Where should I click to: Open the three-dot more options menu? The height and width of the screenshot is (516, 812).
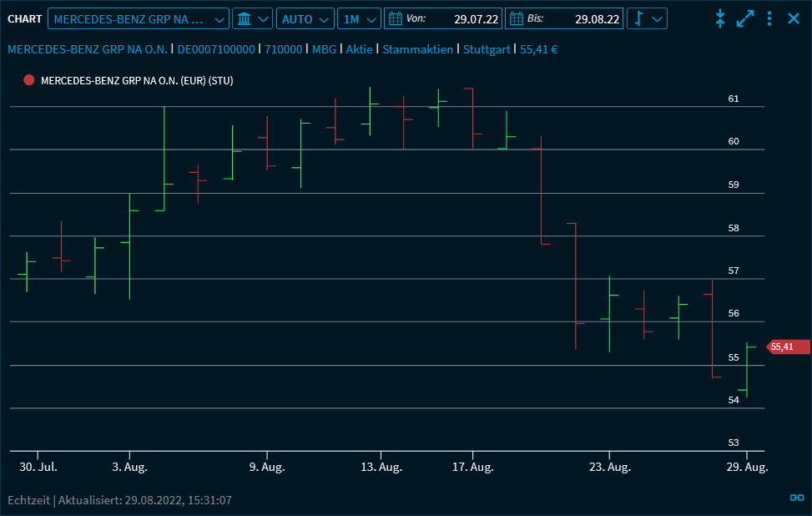(769, 18)
